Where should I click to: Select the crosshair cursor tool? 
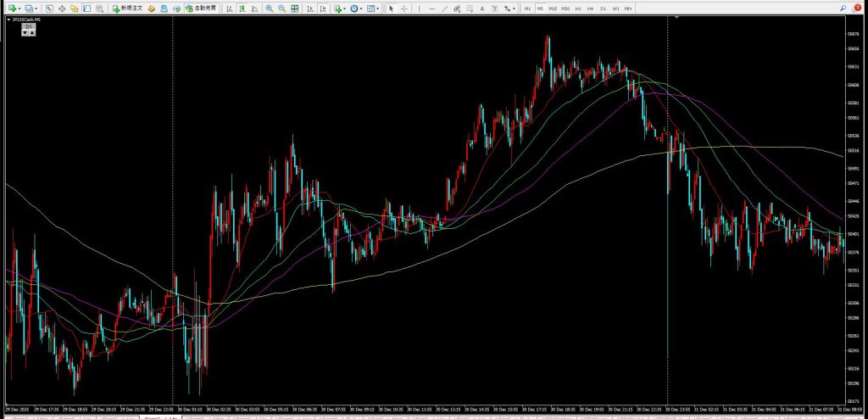pos(403,8)
